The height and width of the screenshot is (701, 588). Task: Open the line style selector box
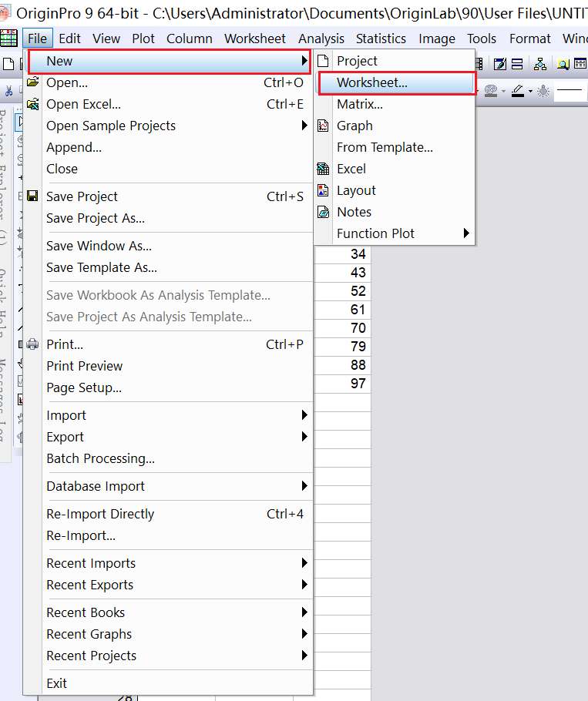[x=570, y=91]
